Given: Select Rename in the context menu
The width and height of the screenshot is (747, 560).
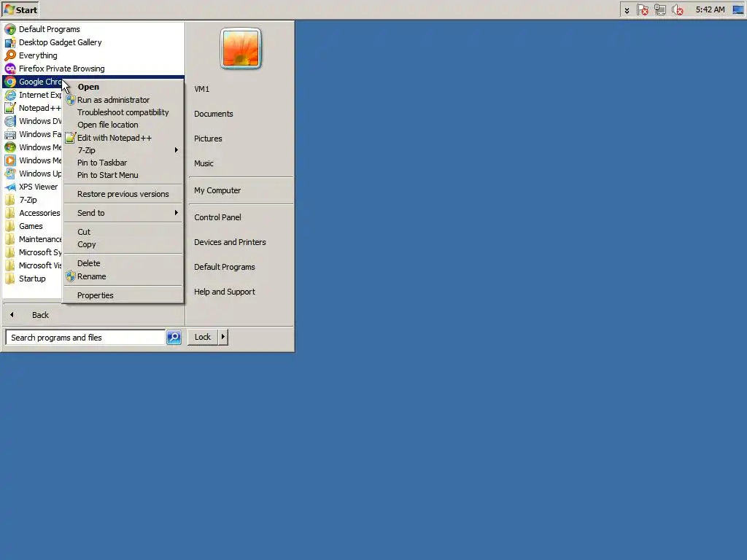Looking at the screenshot, I should coord(123,276).
